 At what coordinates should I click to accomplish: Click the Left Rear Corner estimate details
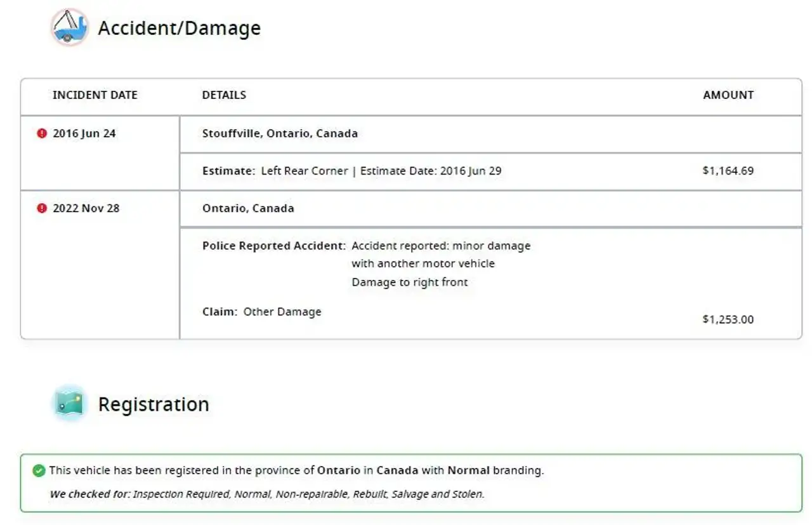(x=352, y=171)
